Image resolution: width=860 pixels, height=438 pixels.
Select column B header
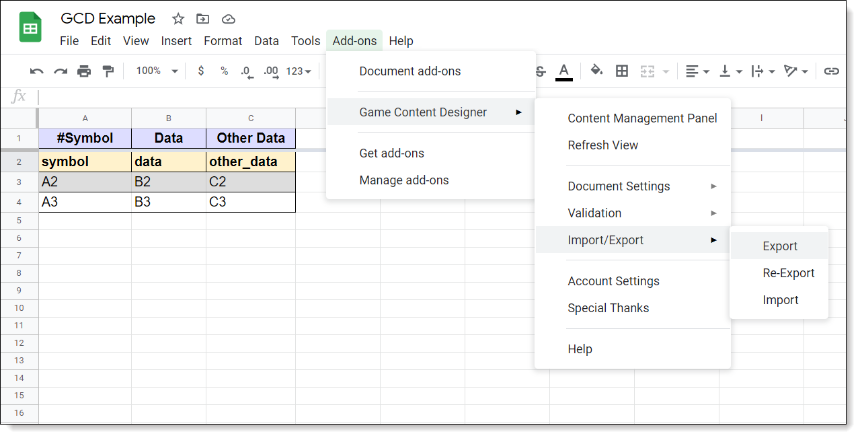168,118
